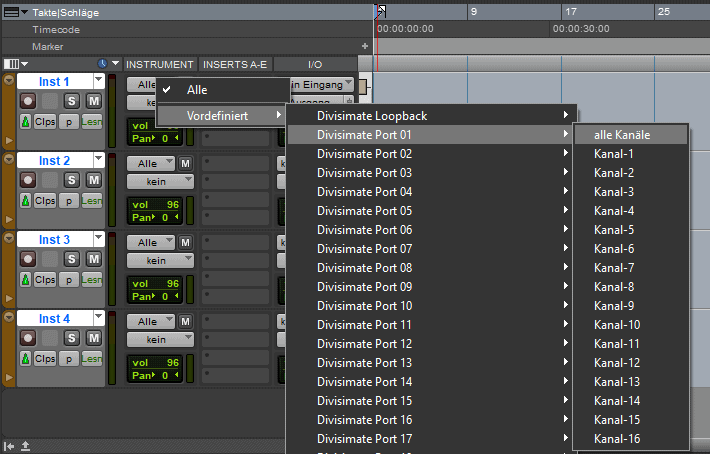Click the Inst 2 track name field
The width and height of the screenshot is (710, 454).
[x=54, y=160]
